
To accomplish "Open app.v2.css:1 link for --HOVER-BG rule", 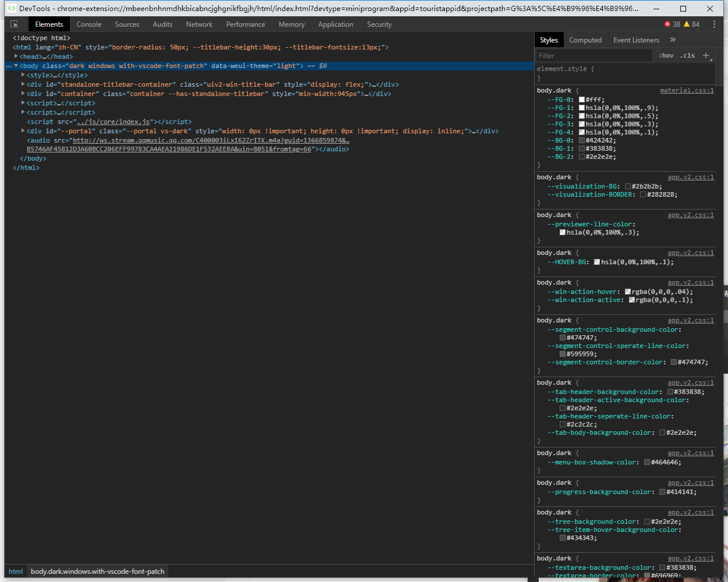I will 691,253.
